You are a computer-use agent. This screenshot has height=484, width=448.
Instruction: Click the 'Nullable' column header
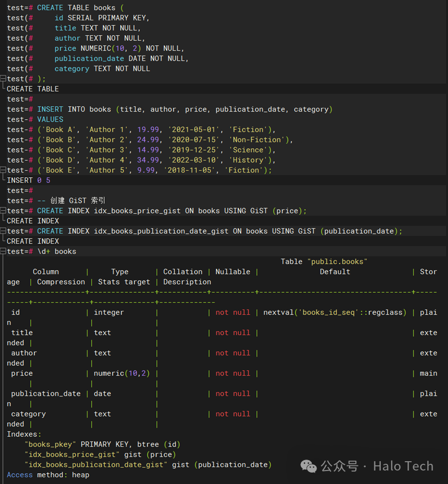pyautogui.click(x=233, y=272)
